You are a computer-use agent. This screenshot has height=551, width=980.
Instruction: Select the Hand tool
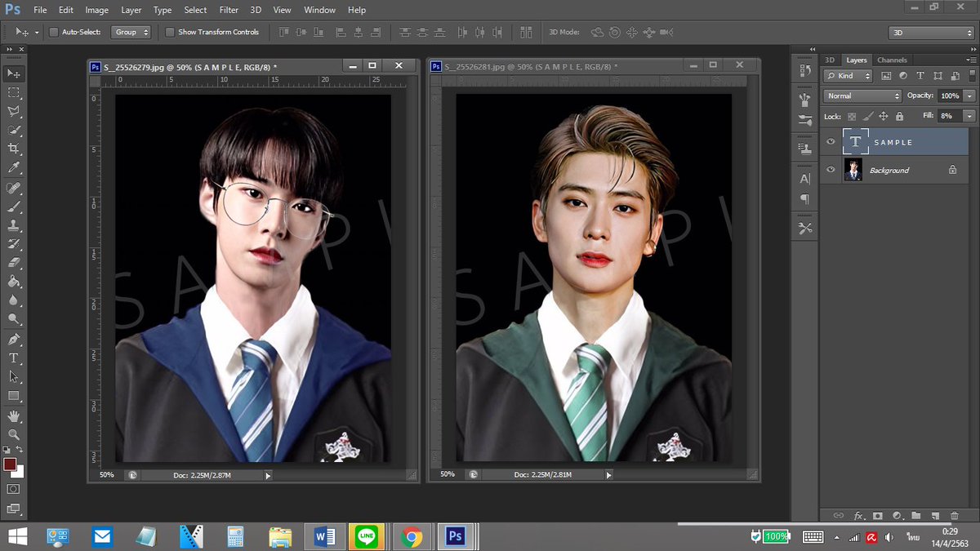coord(14,416)
